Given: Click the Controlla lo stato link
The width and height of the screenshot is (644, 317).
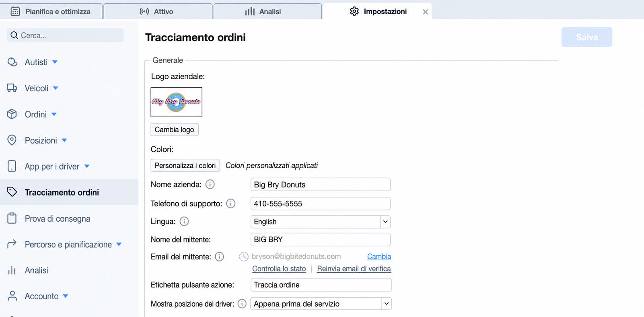Looking at the screenshot, I should (279, 269).
